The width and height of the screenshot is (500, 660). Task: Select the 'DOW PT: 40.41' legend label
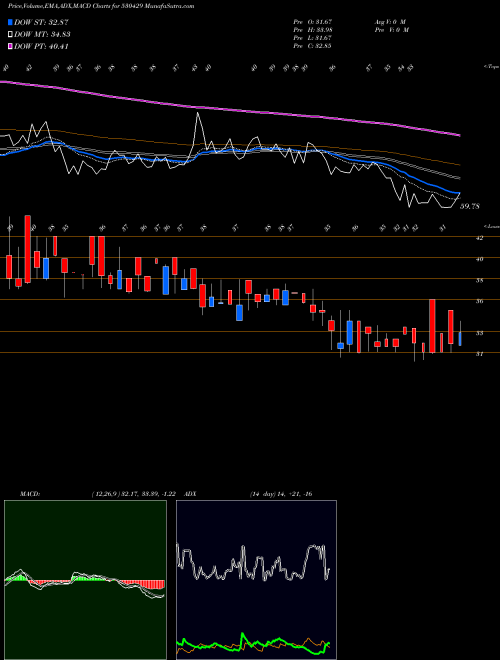(41, 46)
